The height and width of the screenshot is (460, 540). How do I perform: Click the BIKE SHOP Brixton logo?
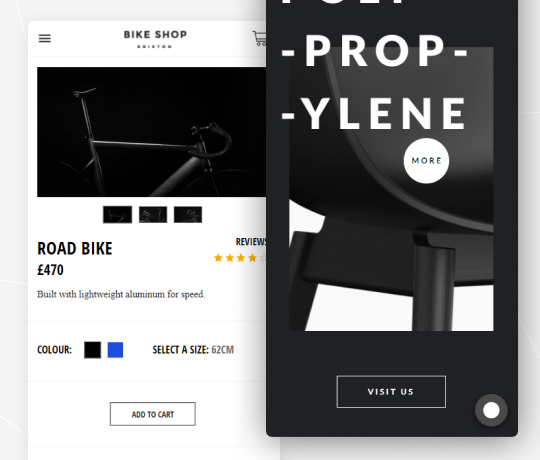[155, 39]
